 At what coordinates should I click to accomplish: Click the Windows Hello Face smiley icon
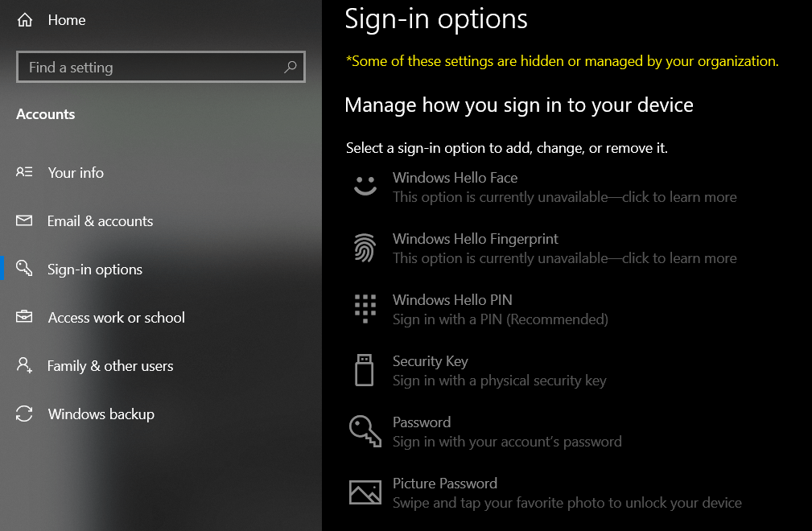point(365,186)
